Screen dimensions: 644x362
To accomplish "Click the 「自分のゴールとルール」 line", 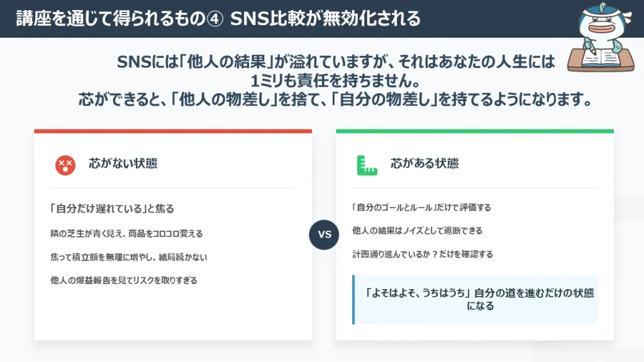I will 421,207.
